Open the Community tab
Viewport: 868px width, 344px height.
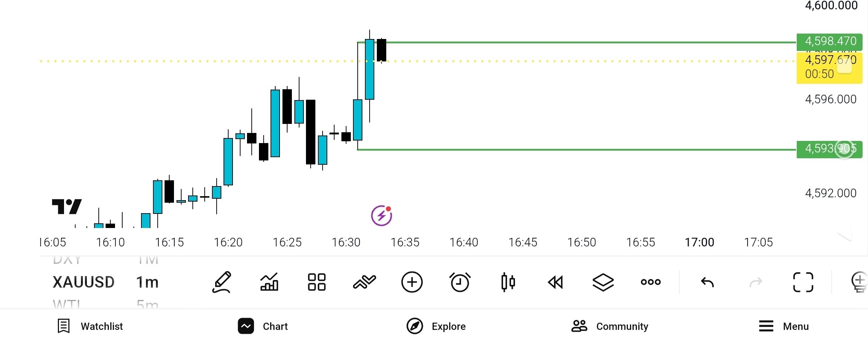point(610,326)
